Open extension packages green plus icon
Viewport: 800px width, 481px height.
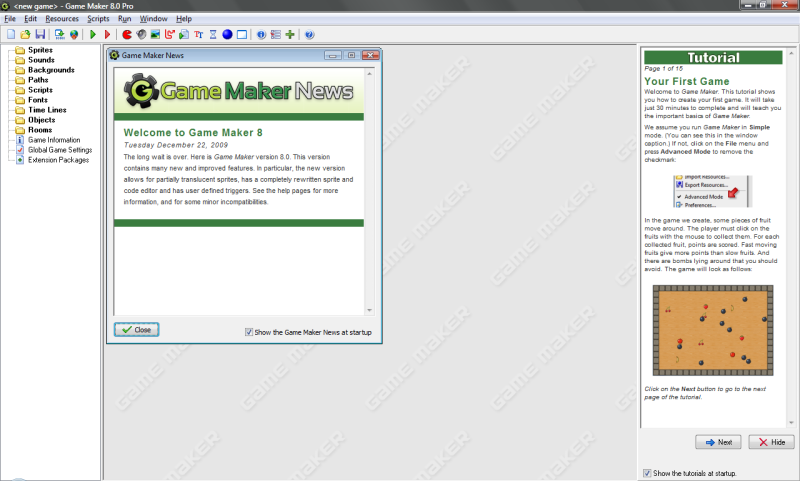click(x=290, y=35)
